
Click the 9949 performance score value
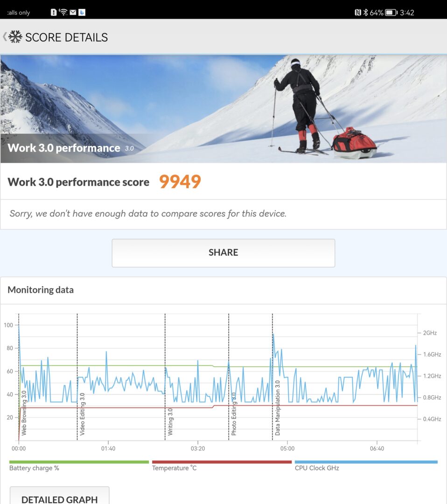point(180,182)
